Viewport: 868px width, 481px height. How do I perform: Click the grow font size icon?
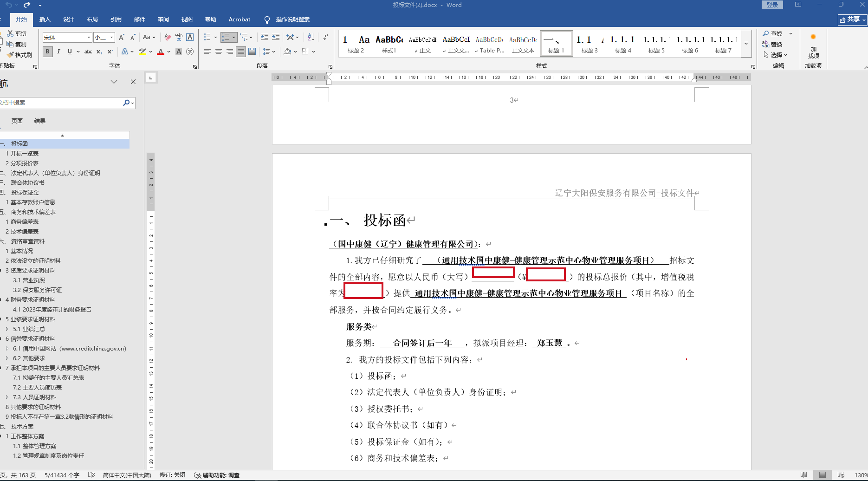click(x=122, y=37)
